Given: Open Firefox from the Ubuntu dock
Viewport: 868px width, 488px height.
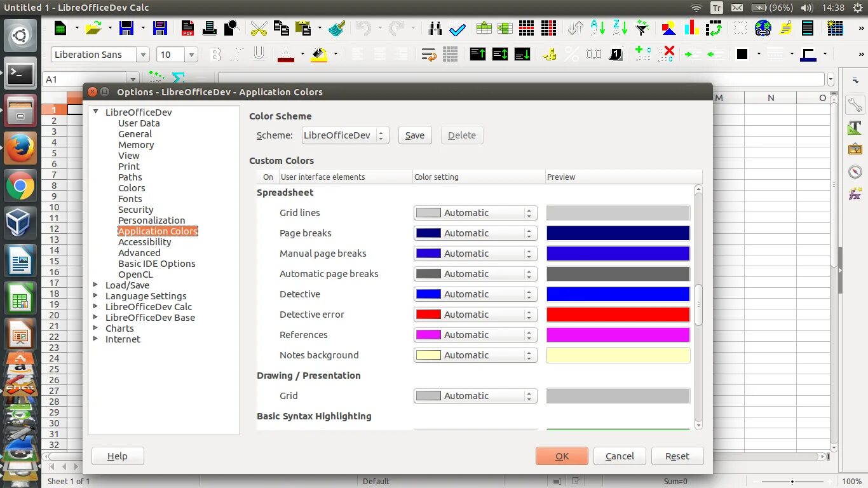Looking at the screenshot, I should tap(20, 147).
